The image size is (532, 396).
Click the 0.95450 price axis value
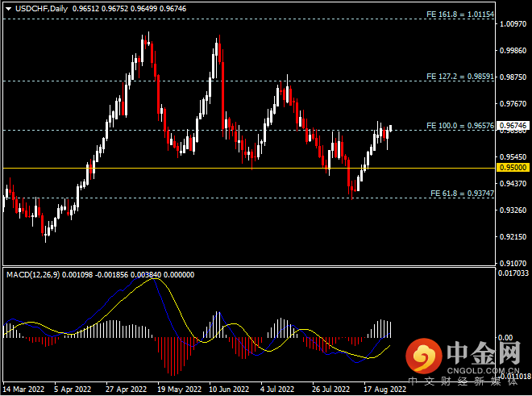pos(513,157)
